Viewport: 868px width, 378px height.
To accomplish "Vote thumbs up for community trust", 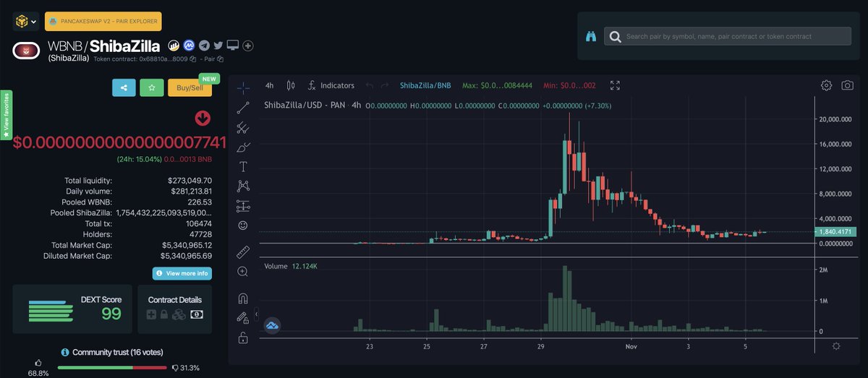I will 38,362.
